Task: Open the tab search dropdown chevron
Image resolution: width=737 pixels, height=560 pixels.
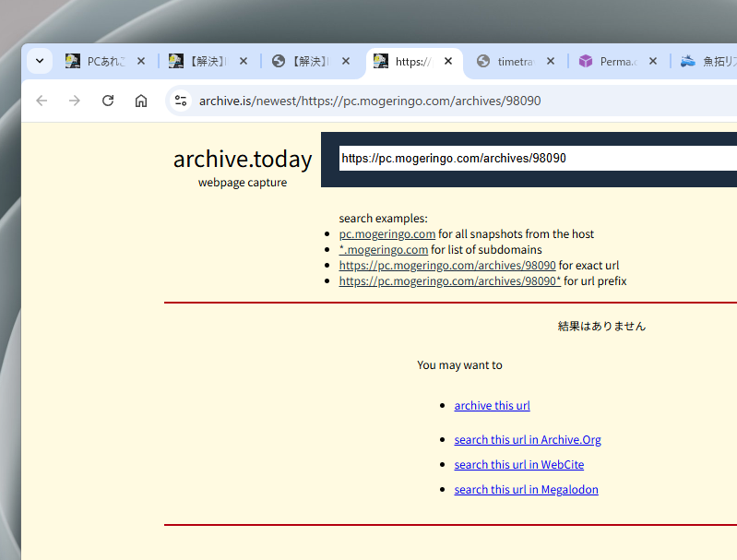Action: point(40,61)
